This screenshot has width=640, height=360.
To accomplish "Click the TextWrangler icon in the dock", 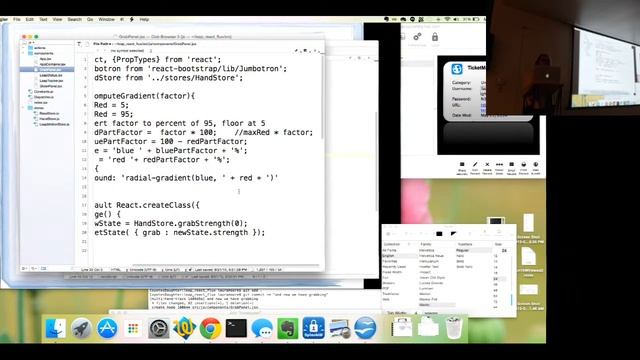I will 184,329.
